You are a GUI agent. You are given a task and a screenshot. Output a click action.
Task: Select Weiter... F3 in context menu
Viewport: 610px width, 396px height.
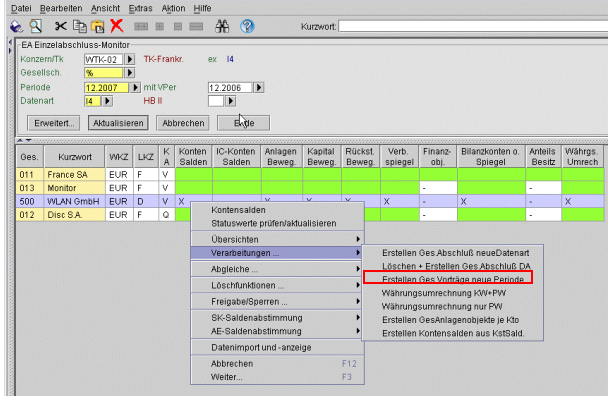[x=277, y=377]
